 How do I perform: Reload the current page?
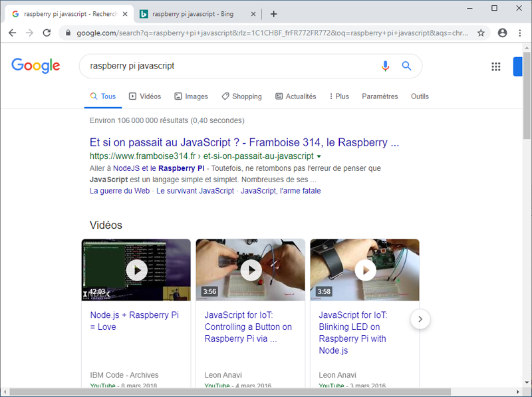click(47, 33)
